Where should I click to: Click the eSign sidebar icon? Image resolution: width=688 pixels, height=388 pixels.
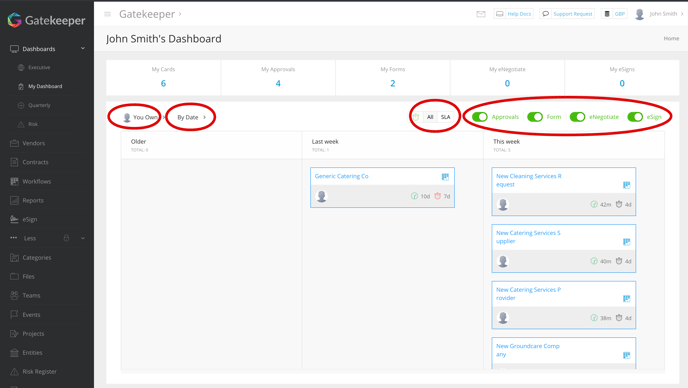point(14,219)
